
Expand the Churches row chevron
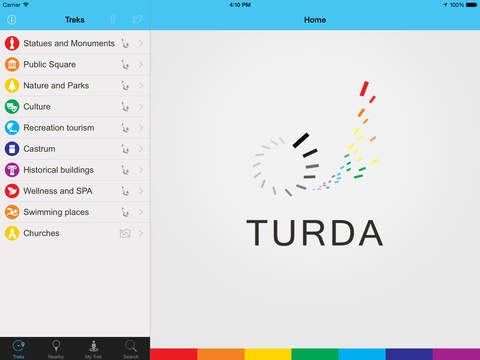coord(141,233)
